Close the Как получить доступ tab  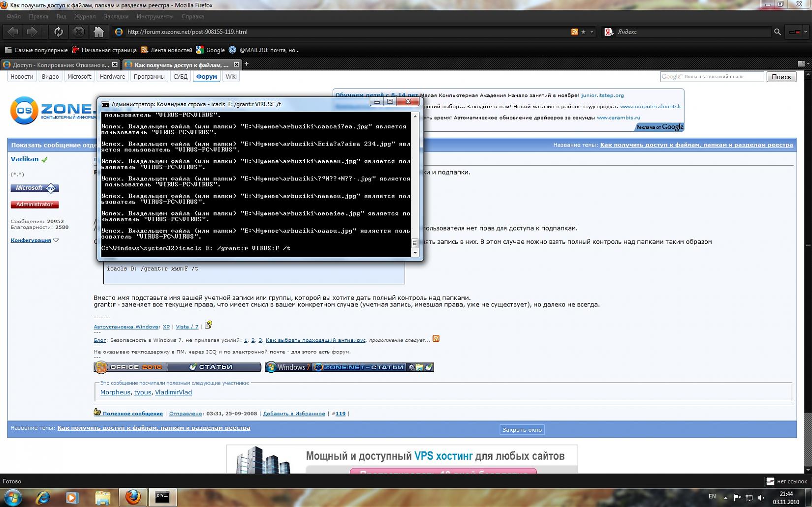coord(236,64)
